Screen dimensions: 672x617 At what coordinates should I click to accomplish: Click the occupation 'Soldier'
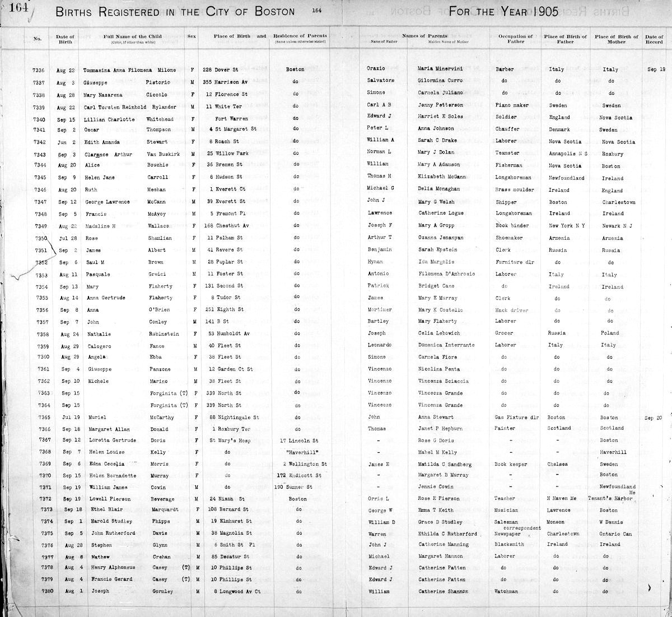507,117
